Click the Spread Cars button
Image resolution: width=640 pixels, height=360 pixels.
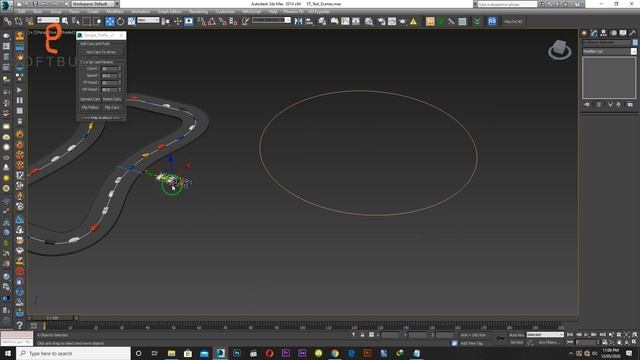(x=90, y=99)
